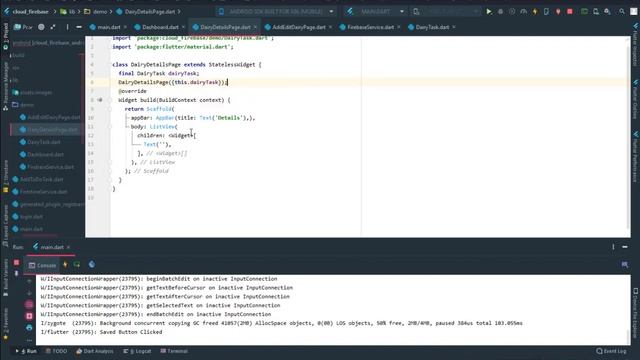The width and height of the screenshot is (640, 360).
Task: Open Favorites side tool window
Action: 5,324
